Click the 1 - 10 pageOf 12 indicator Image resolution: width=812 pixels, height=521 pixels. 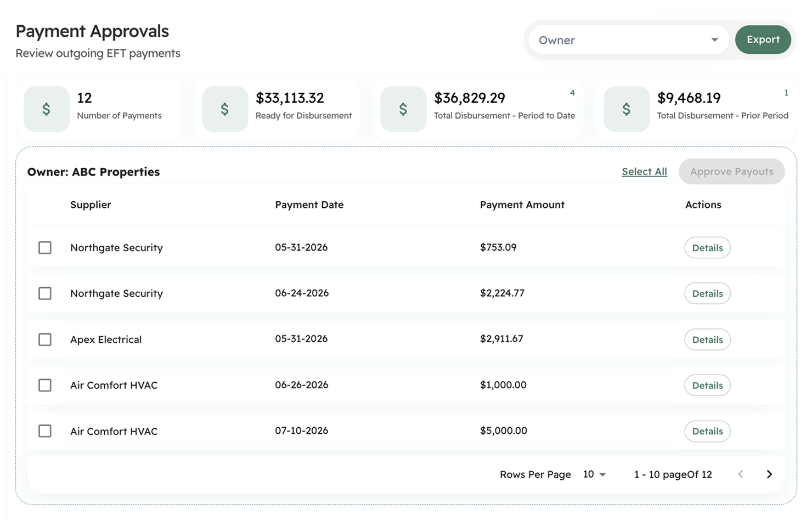point(673,474)
